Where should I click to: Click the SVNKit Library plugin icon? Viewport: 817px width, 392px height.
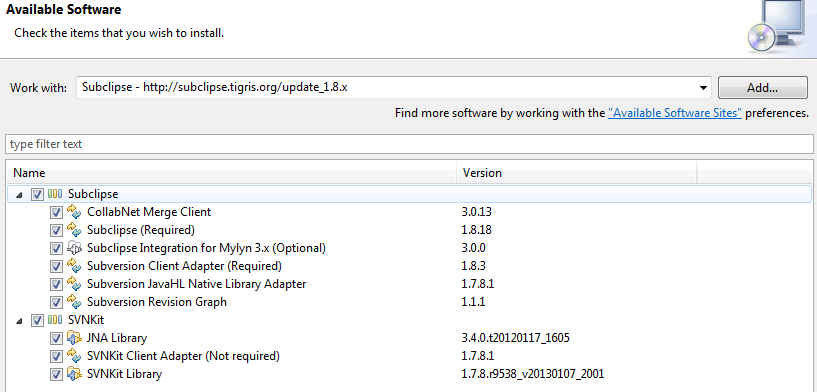[75, 374]
